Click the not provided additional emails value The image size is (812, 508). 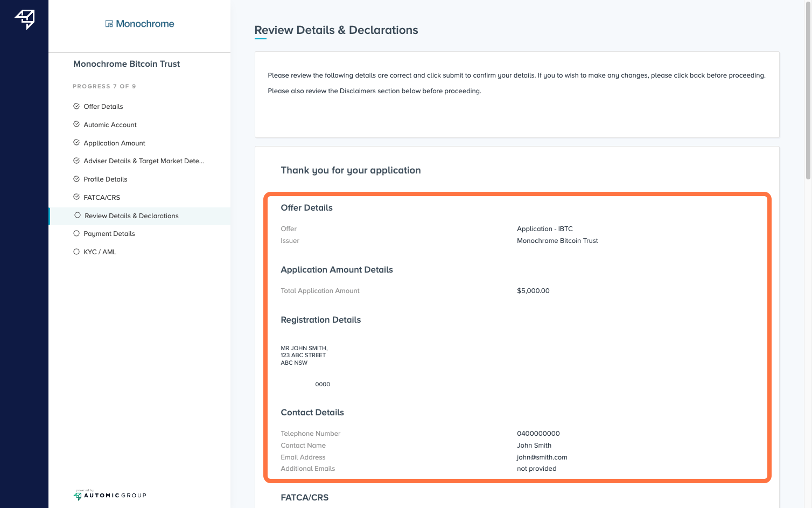pyautogui.click(x=537, y=469)
